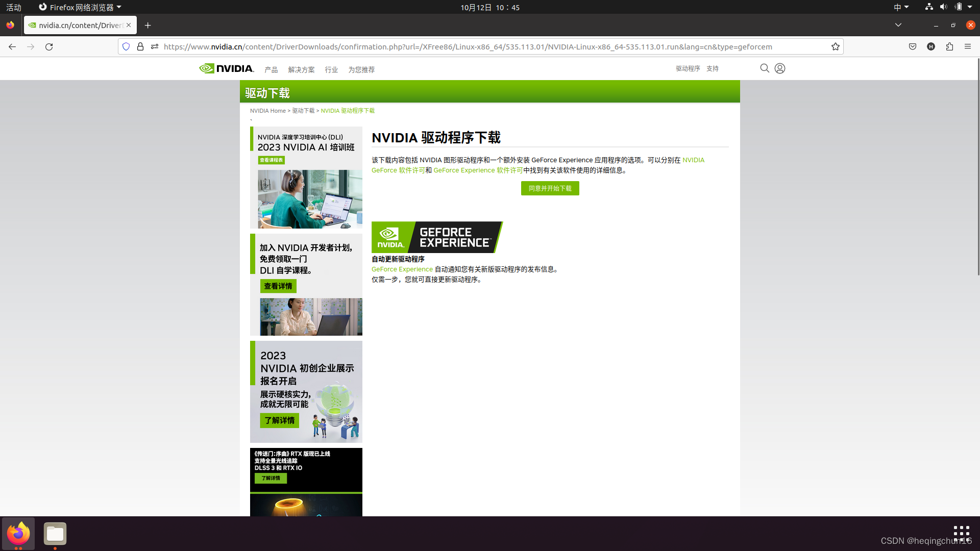
Task: Click the tracking protection shield icon
Action: coord(126,46)
